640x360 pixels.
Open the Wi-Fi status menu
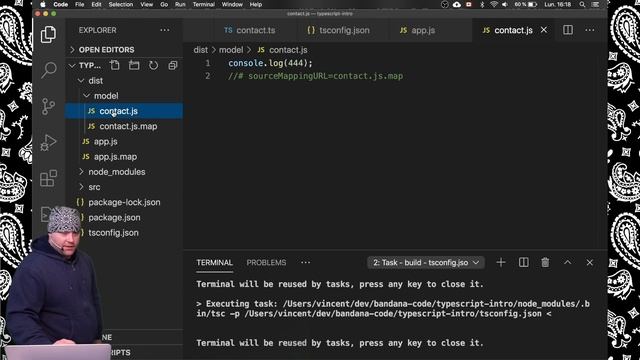pyautogui.click(x=494, y=4)
